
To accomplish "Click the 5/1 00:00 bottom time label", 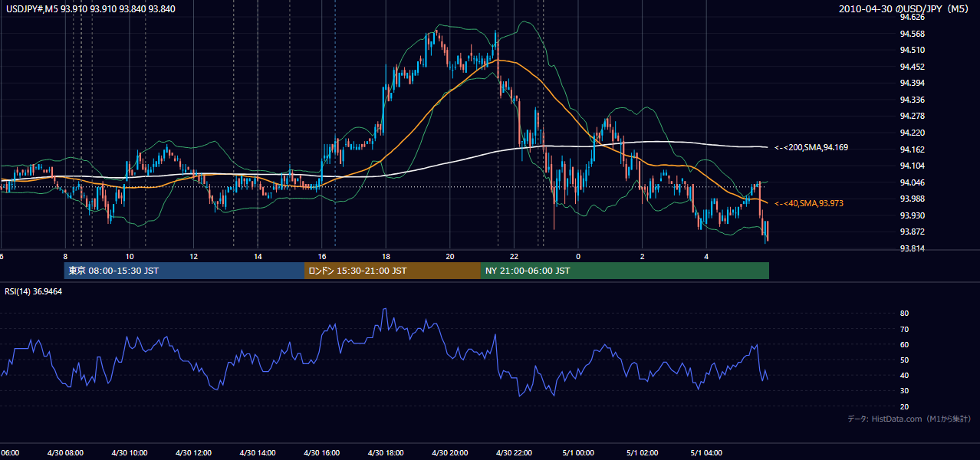I will tap(578, 453).
